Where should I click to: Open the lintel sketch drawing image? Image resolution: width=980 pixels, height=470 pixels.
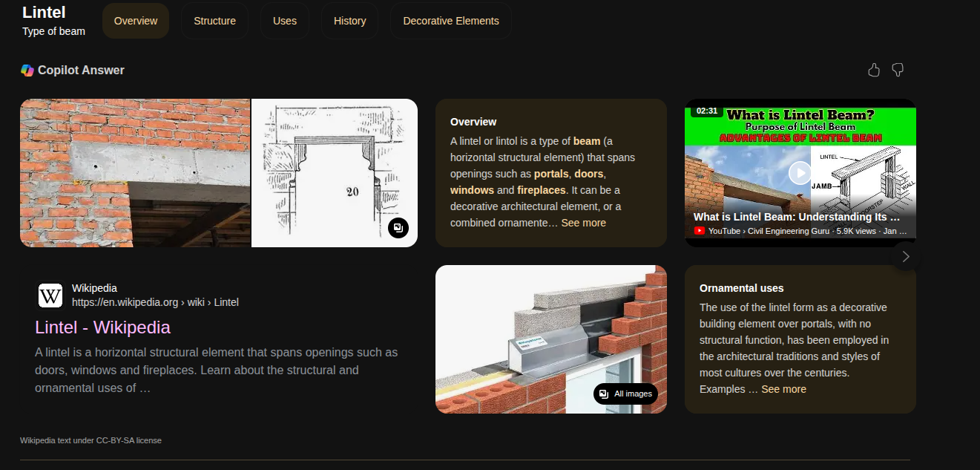(335, 173)
